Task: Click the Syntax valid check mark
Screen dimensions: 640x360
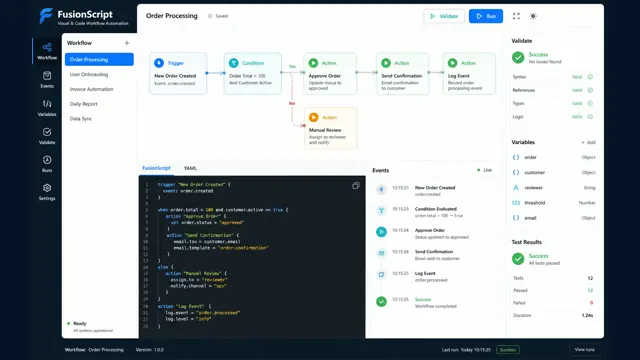Action: coord(590,77)
